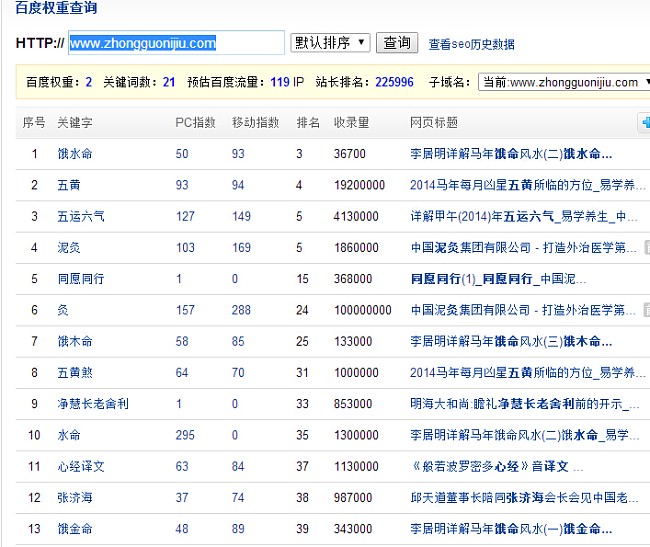
Task: Click the domain URL input field
Action: coord(176,43)
